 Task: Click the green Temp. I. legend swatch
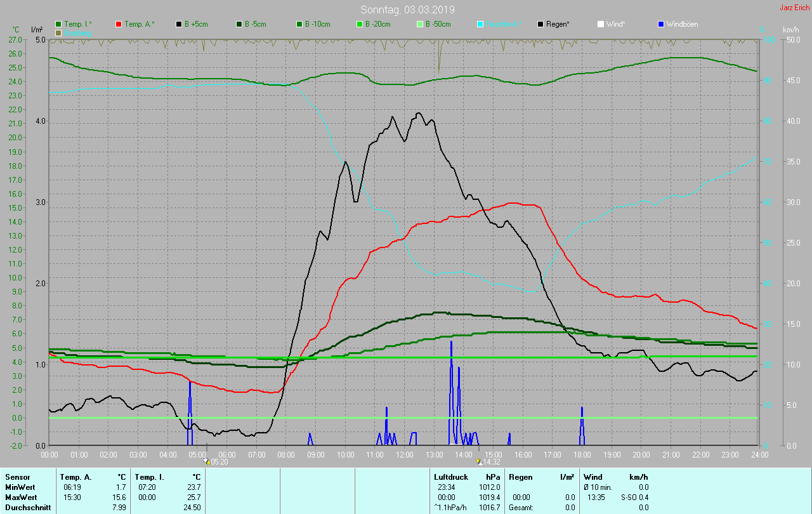58,24
